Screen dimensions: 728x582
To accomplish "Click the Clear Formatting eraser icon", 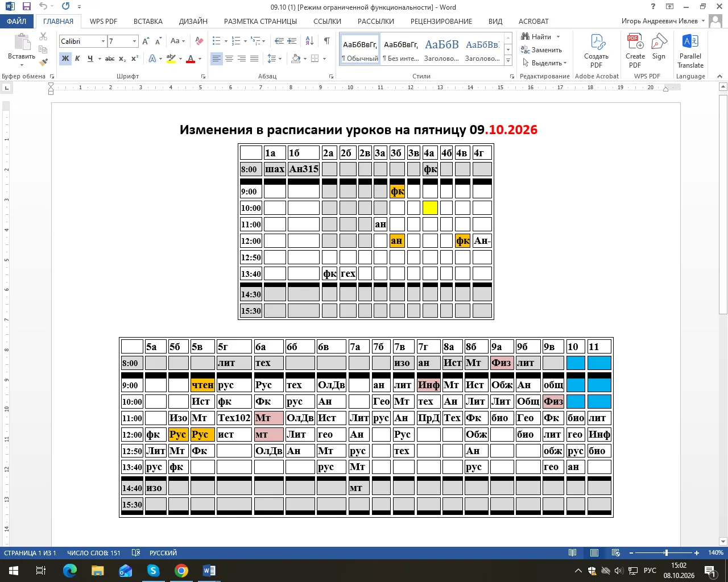I will (x=199, y=41).
